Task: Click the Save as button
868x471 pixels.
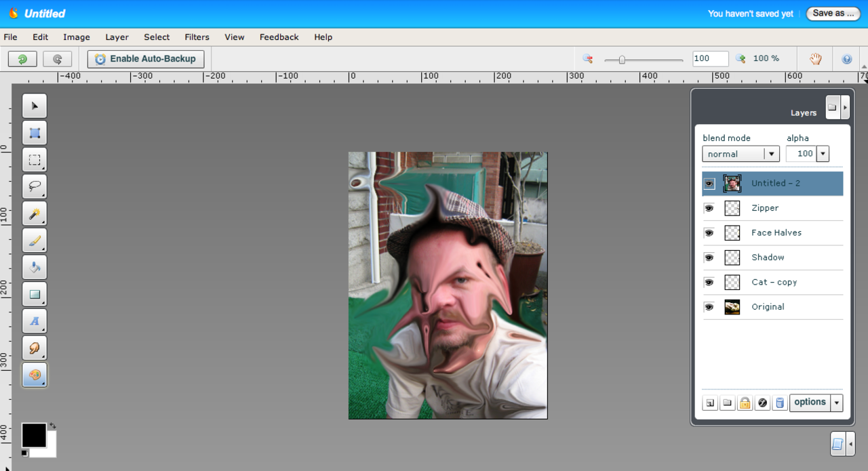Action: tap(833, 14)
